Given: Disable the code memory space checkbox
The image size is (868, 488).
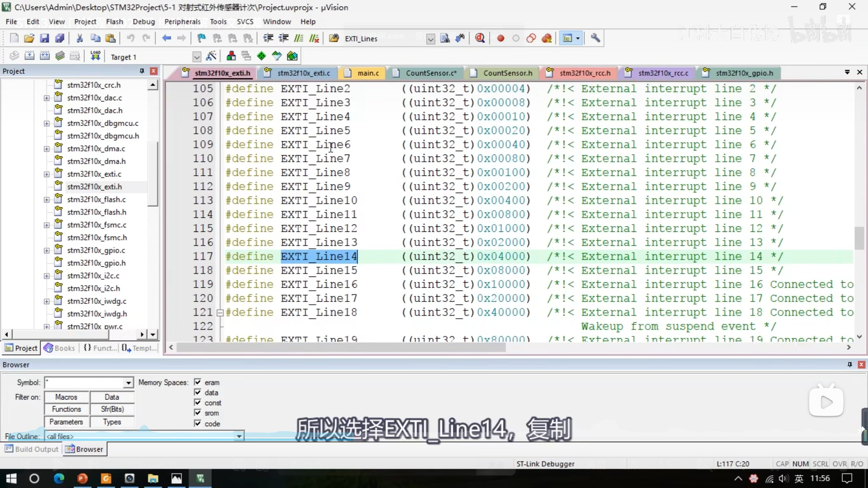Looking at the screenshot, I should coord(198,423).
